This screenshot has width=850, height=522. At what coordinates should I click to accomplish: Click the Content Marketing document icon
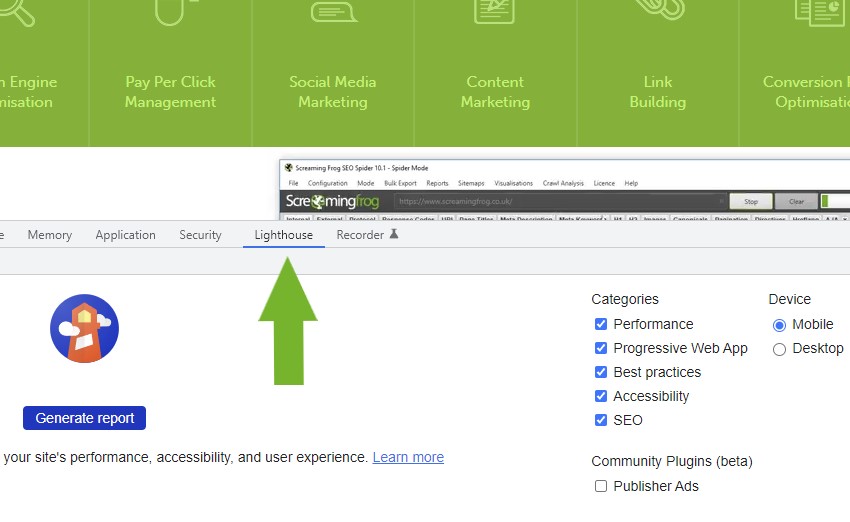coord(495,10)
